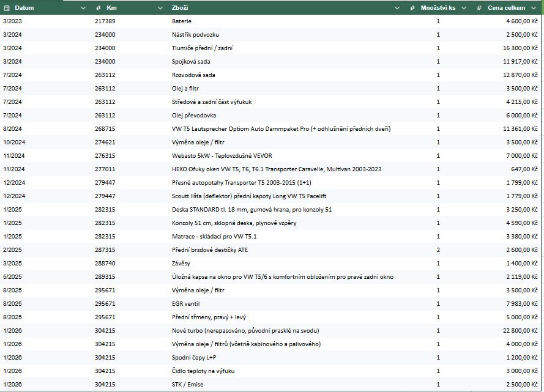
Task: Select the 217389 kilometer cell
Action: point(105,21)
